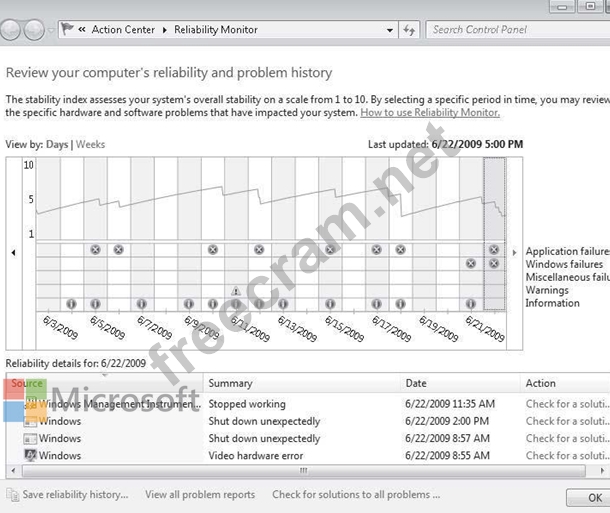Check for a solution for 2:00 PM shutdown
Viewport: 610px width, 513px height.
click(568, 421)
